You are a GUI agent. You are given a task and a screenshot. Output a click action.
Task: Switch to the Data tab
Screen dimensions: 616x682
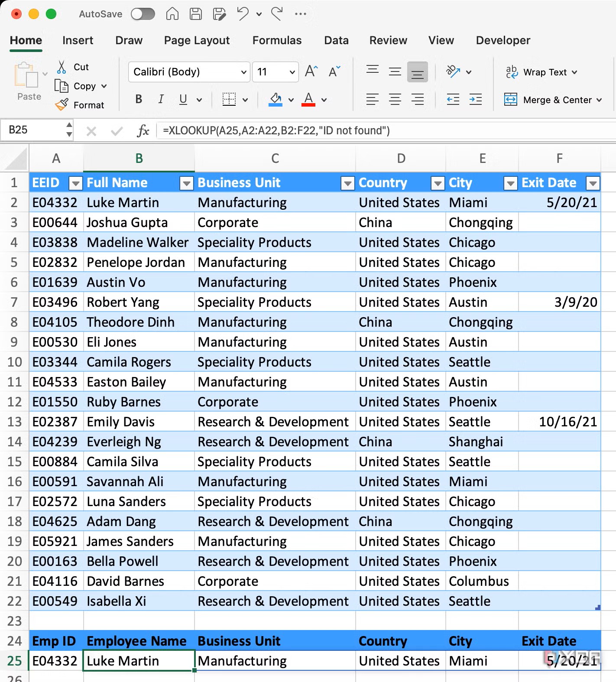coord(336,40)
